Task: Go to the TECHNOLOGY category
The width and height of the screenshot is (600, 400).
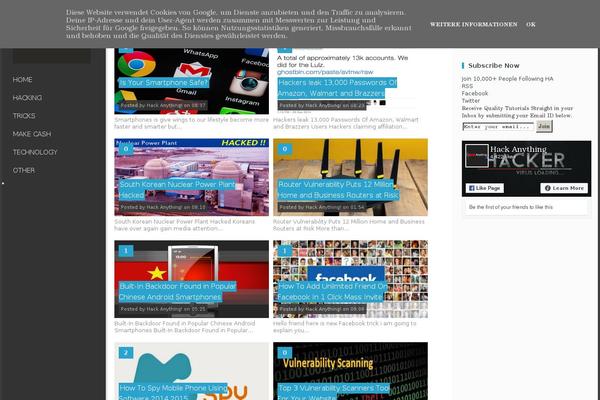Action: [35, 152]
